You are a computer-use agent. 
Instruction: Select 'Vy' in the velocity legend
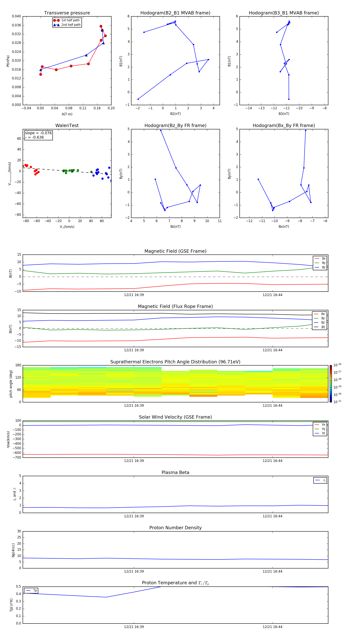[320, 429]
